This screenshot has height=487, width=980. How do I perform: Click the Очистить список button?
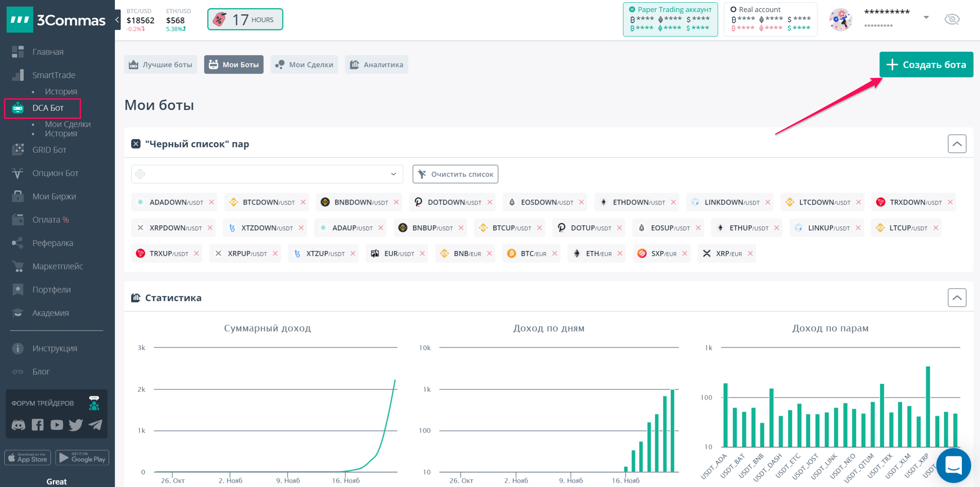click(455, 174)
